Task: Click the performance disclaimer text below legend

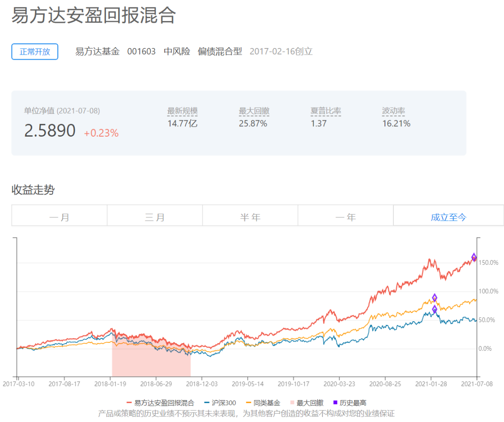Action: pos(246,413)
